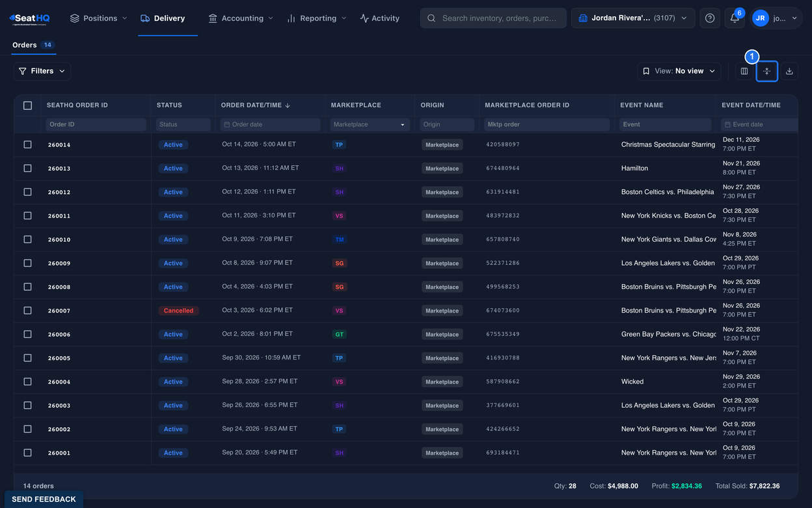Click the TM marketplace badge for order 260010
812x508 pixels.
[339, 240]
